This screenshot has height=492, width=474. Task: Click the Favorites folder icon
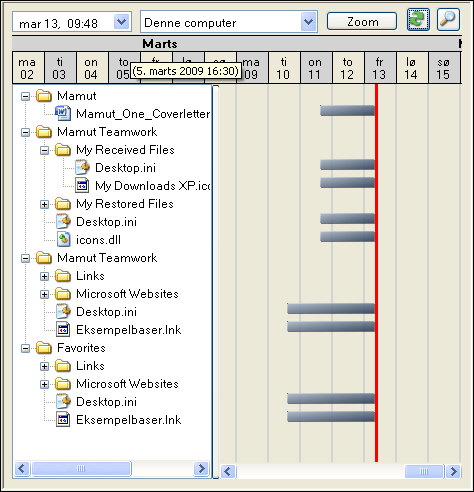point(44,348)
